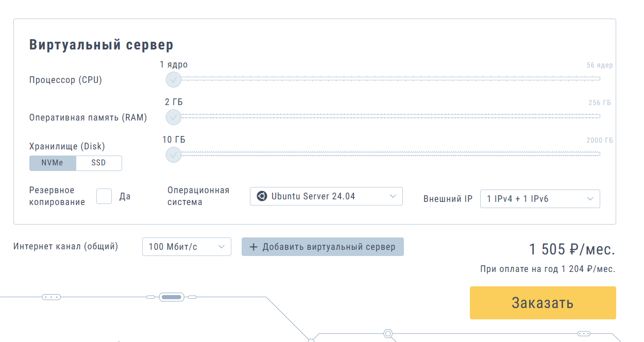This screenshot has width=644, height=342.
Task: Click the Ubuntu logo icon in OS selector
Action: pos(262,196)
